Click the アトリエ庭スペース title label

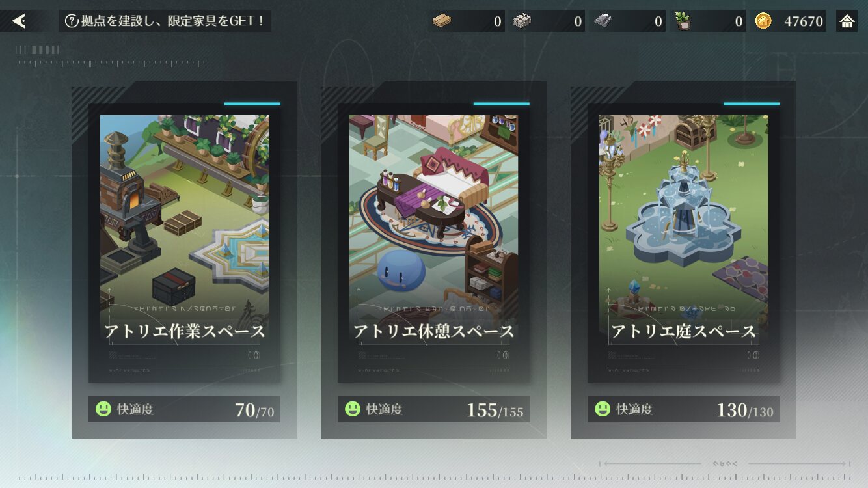pos(683,331)
